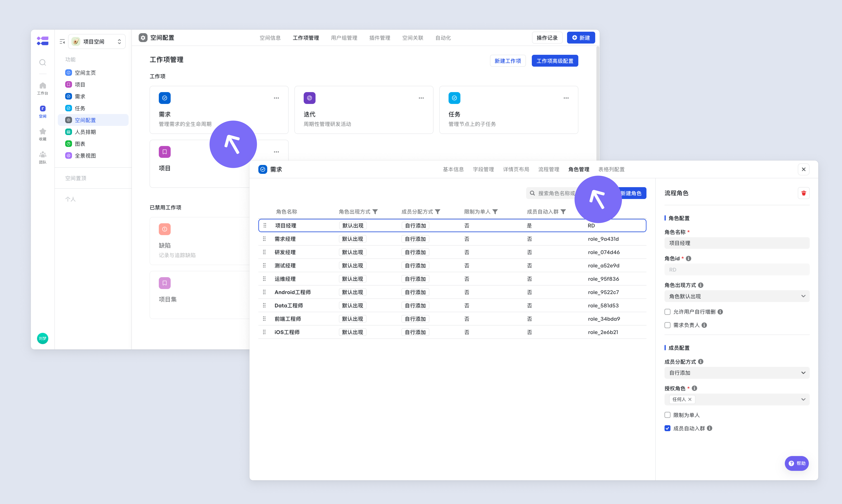Open more options on the 项目 card

point(276,152)
